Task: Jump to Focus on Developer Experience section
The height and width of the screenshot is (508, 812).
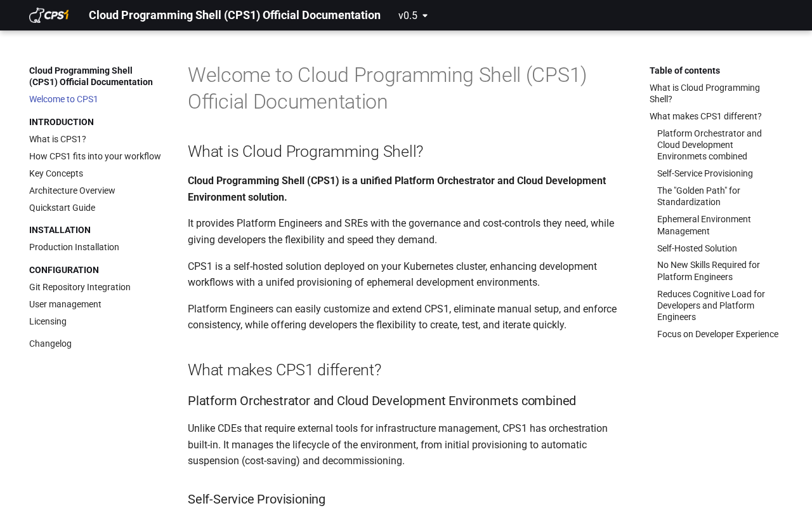Action: (x=717, y=334)
